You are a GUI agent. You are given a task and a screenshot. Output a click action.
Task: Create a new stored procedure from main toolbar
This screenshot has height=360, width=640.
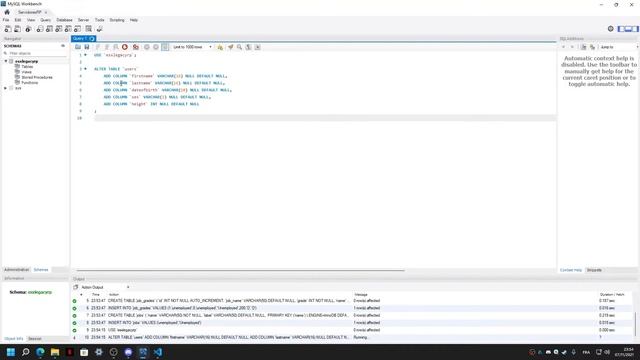(68, 29)
